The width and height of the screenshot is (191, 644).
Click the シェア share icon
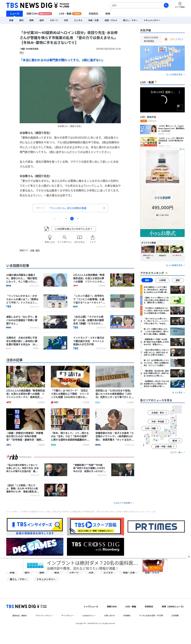point(93,237)
